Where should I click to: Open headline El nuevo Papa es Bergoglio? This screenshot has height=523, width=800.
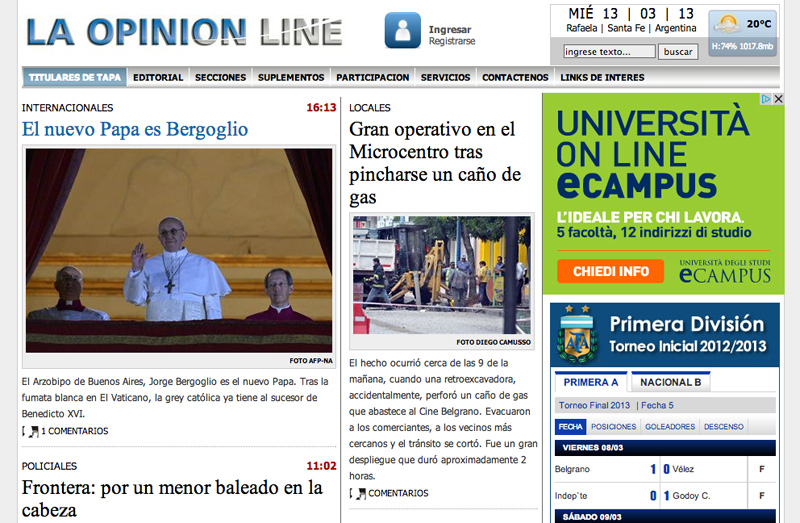[x=135, y=130]
